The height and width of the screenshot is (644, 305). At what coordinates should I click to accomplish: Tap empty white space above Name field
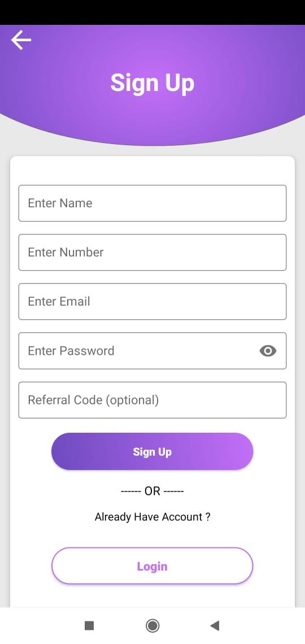[x=152, y=171]
